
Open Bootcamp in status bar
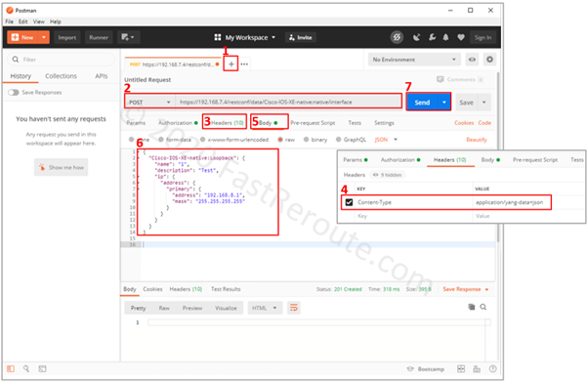[426, 369]
